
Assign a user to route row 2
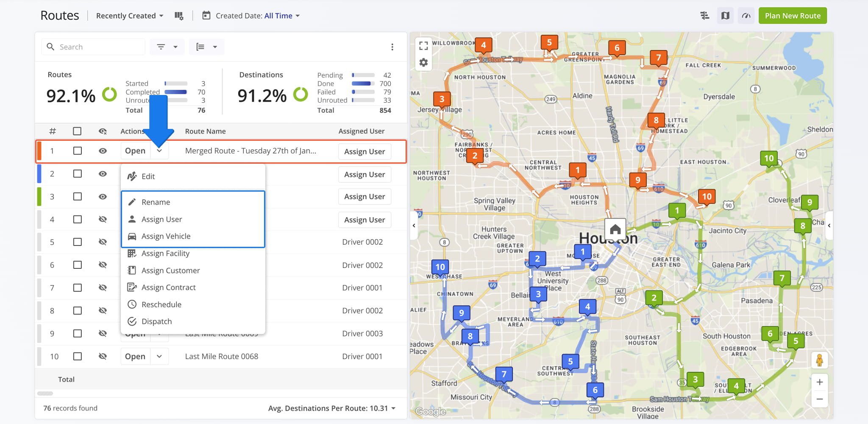(x=364, y=174)
